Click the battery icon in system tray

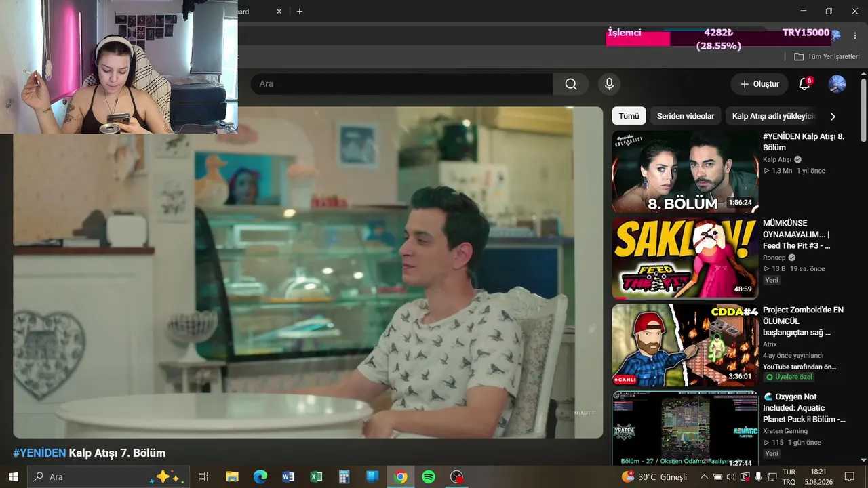717,476
